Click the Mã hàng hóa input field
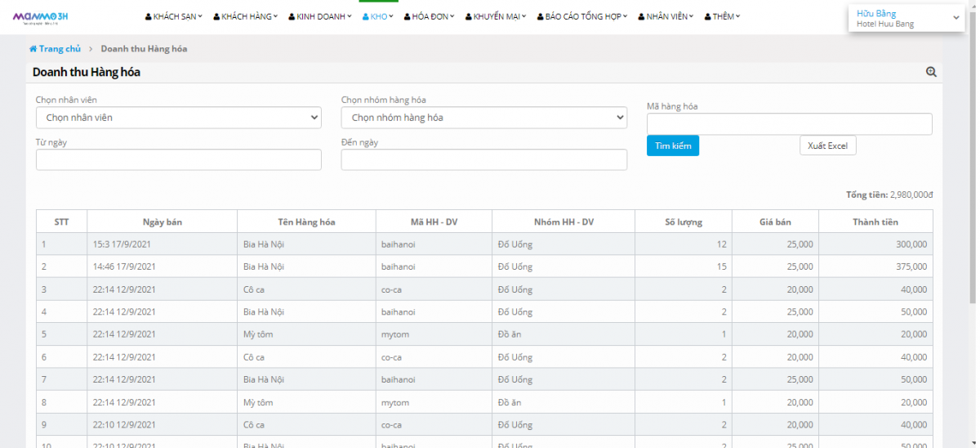Viewport: 980px width, 448px height. [789, 123]
